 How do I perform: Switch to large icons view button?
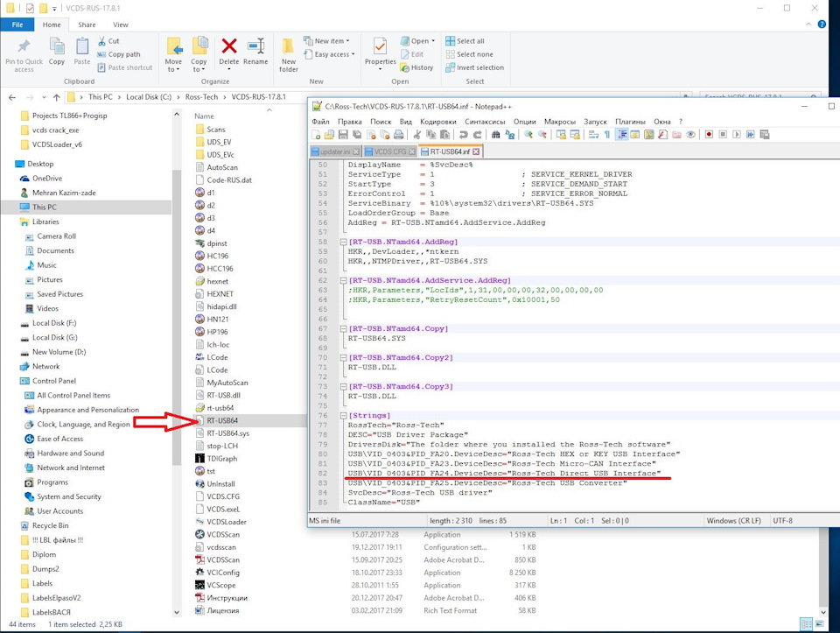pyautogui.click(x=819, y=624)
